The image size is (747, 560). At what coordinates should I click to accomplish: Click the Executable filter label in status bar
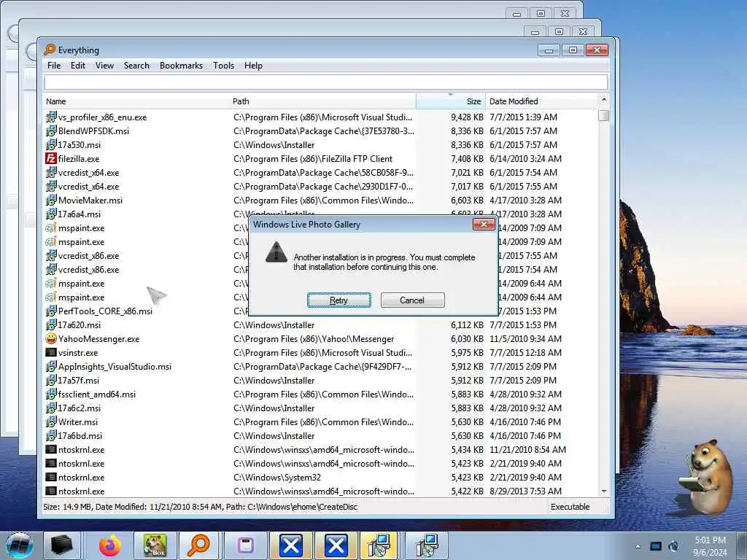[570, 507]
